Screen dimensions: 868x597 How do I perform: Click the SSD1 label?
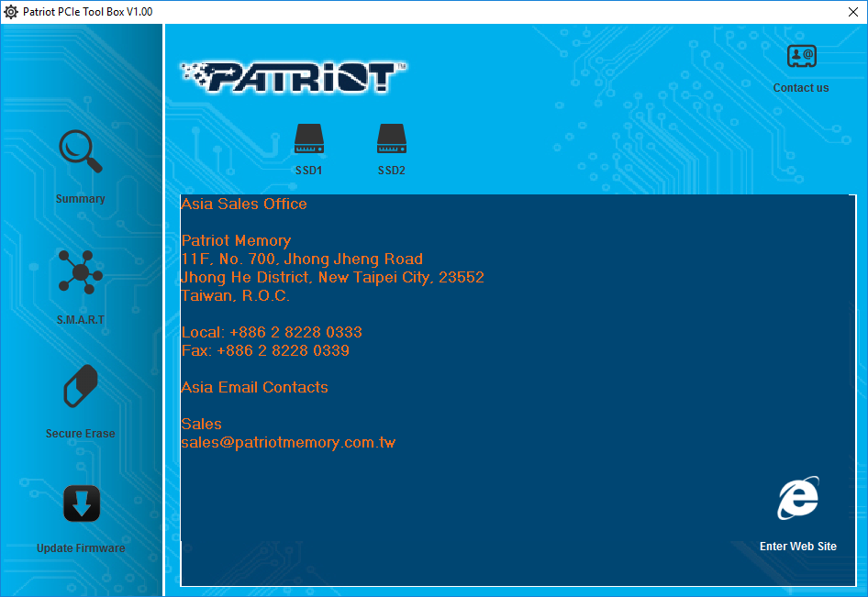pyautogui.click(x=309, y=171)
